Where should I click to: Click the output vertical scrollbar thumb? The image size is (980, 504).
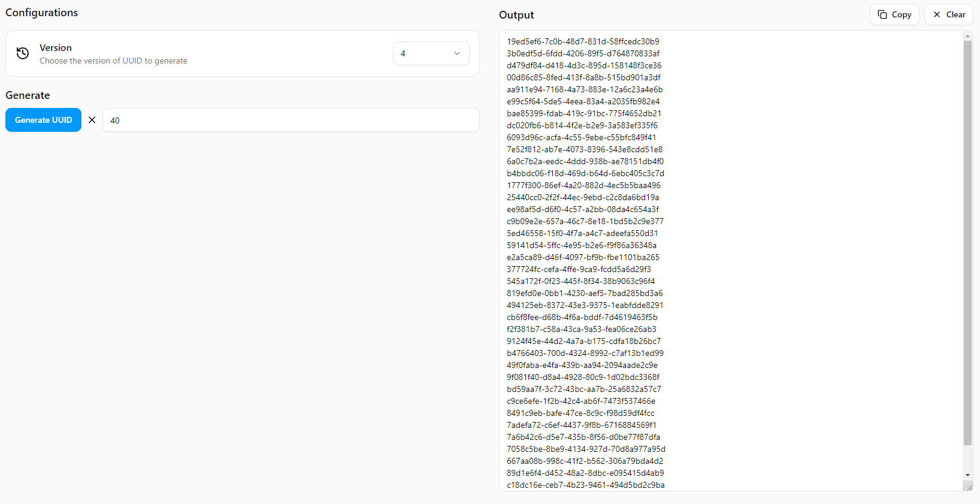click(x=967, y=240)
